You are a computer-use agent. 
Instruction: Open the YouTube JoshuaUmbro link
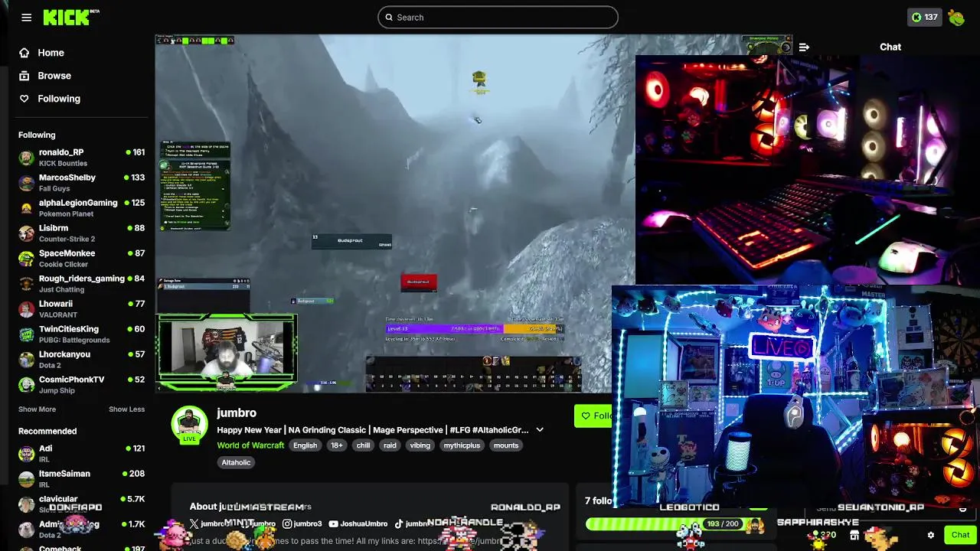pyautogui.click(x=358, y=523)
